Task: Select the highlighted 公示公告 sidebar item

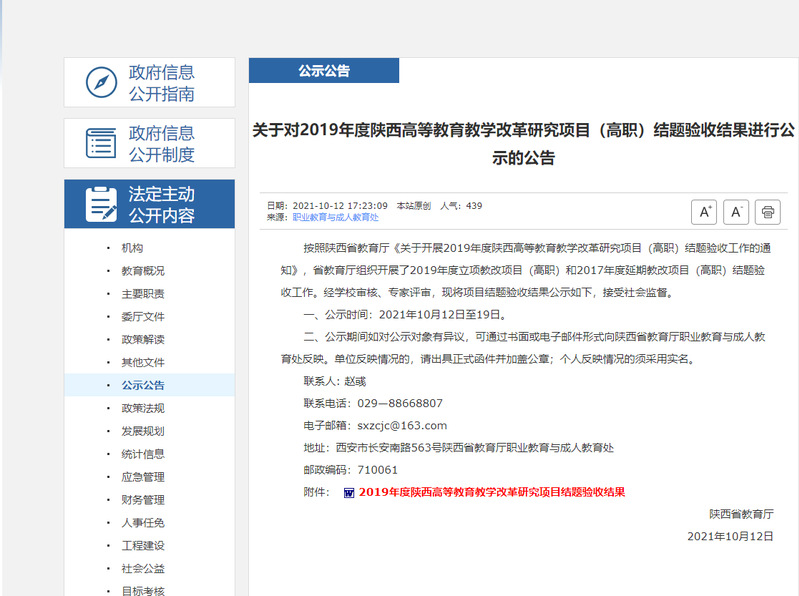Action: tap(143, 385)
